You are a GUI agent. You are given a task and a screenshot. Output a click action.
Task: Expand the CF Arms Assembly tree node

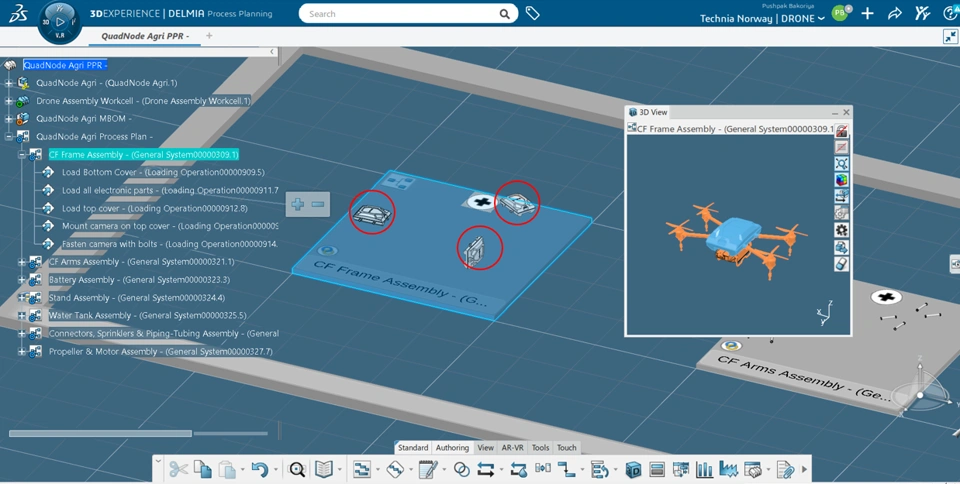(x=21, y=262)
